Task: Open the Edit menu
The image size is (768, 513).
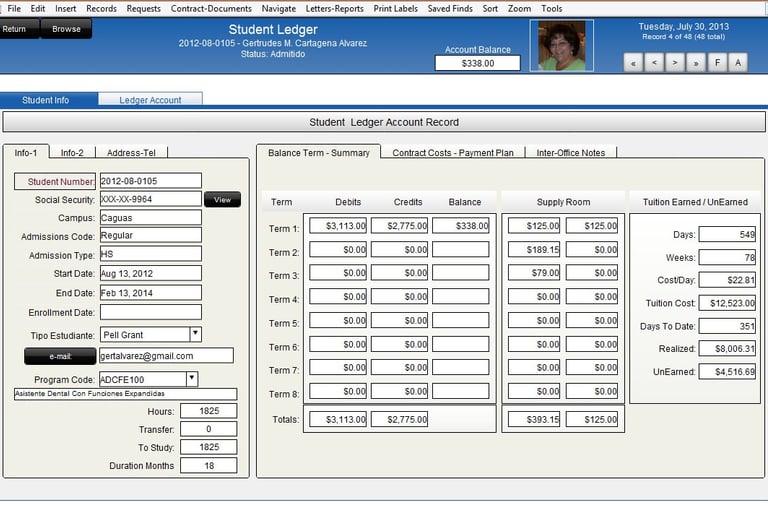Action: pyautogui.click(x=38, y=8)
